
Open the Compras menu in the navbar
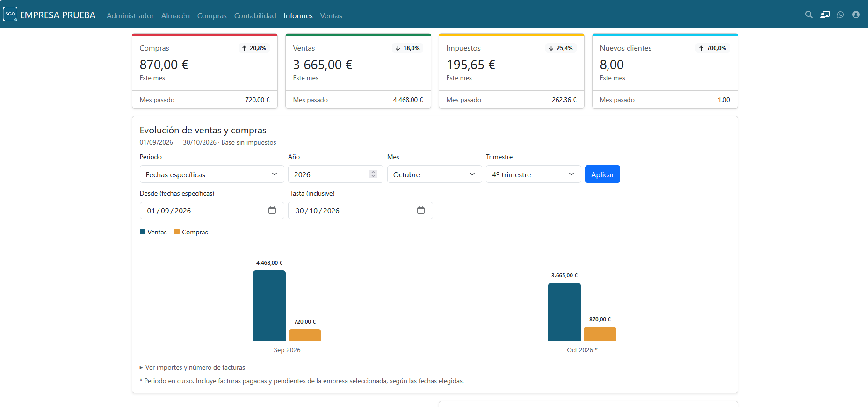coord(212,15)
